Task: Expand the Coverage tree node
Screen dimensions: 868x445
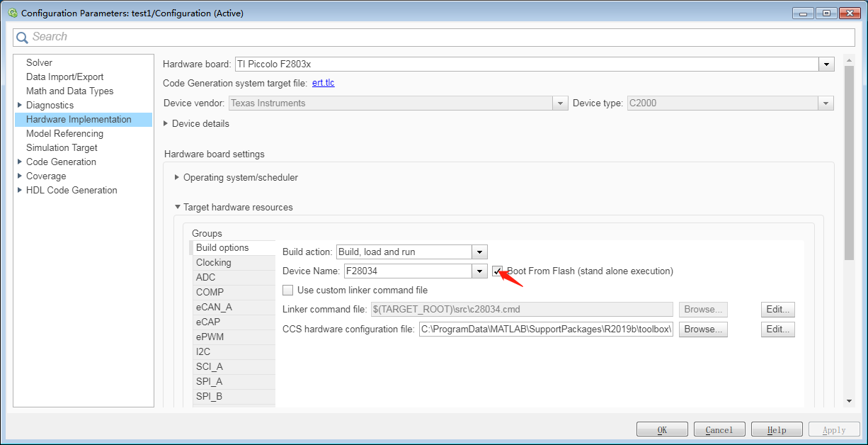Action: coord(20,176)
